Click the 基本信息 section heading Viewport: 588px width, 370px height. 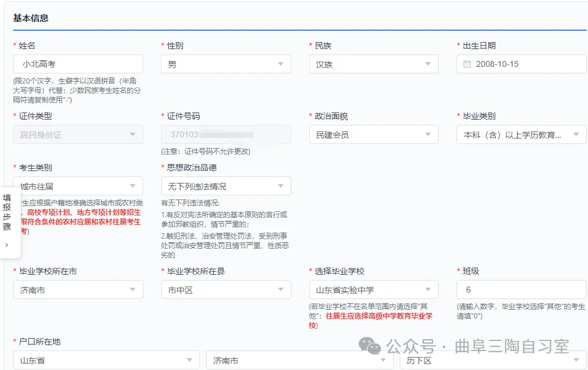coord(31,18)
